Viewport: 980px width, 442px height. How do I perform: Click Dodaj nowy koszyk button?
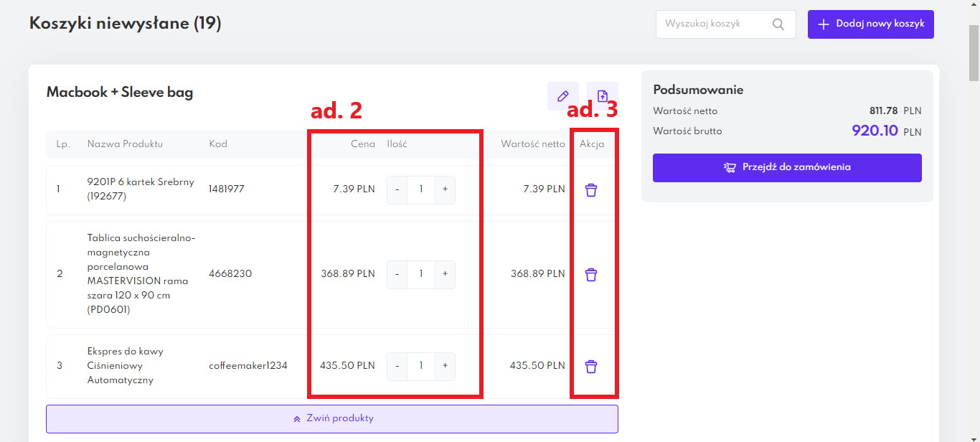click(x=871, y=24)
